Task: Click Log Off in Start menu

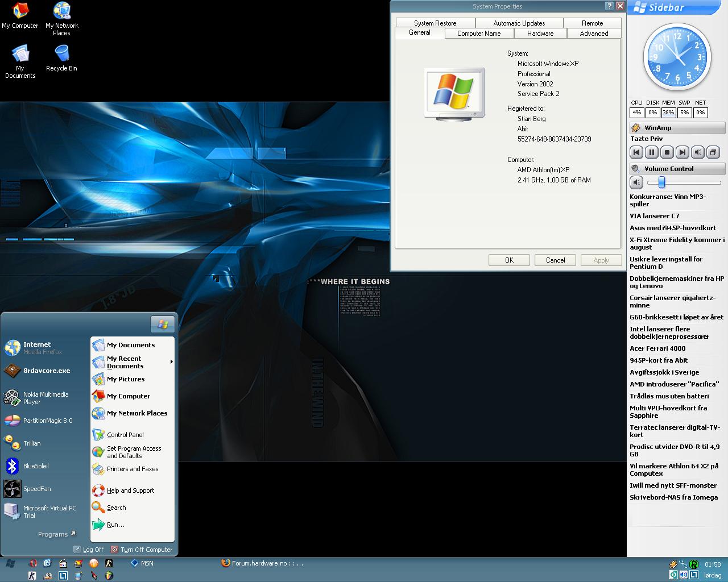Action: tap(89, 550)
